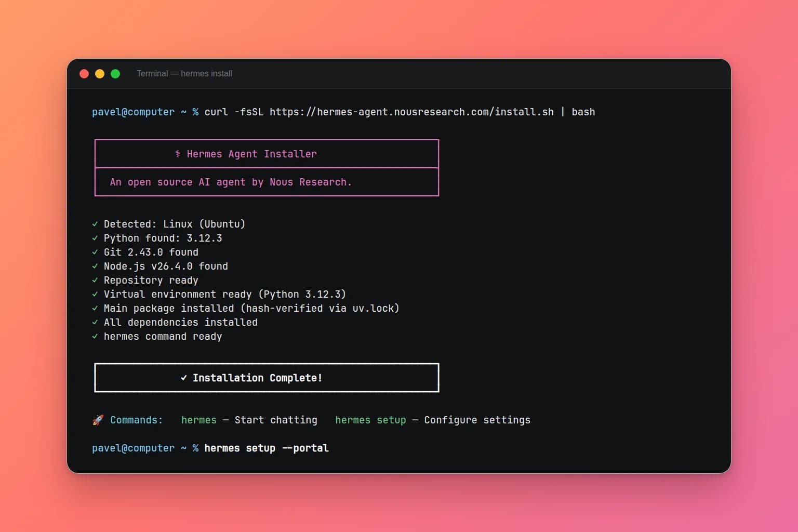
Task: Click the 'Configure settings' description
Action: click(x=477, y=420)
